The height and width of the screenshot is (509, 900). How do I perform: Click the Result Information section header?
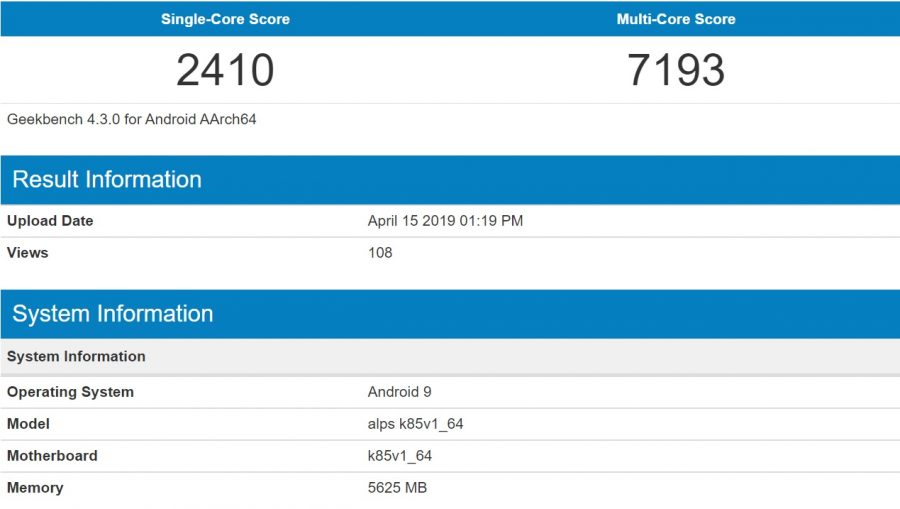point(107,180)
